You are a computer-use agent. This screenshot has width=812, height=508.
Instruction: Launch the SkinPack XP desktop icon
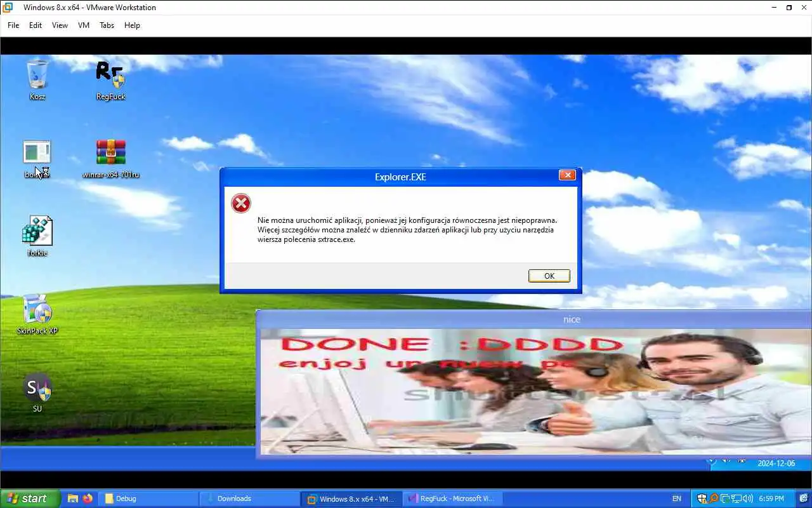(37, 314)
